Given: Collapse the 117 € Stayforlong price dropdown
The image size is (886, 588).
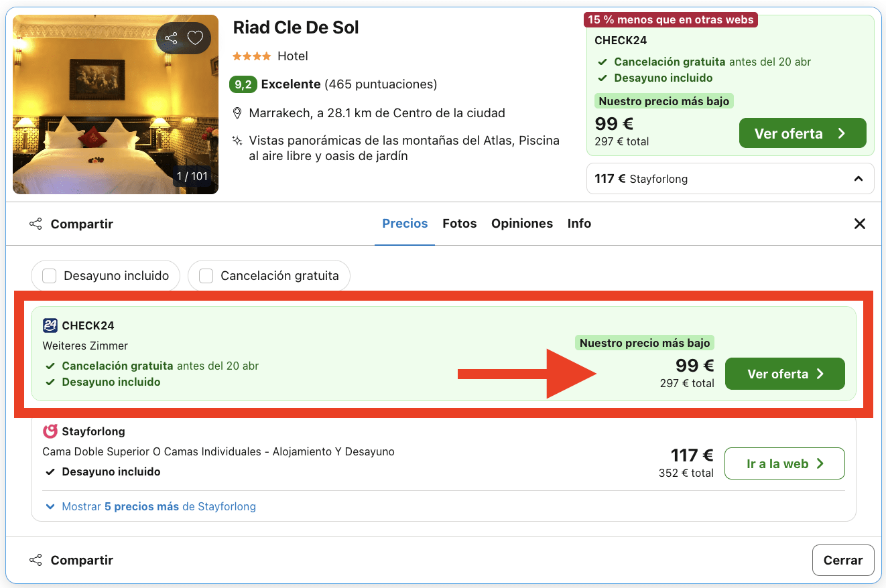Looking at the screenshot, I should [858, 179].
